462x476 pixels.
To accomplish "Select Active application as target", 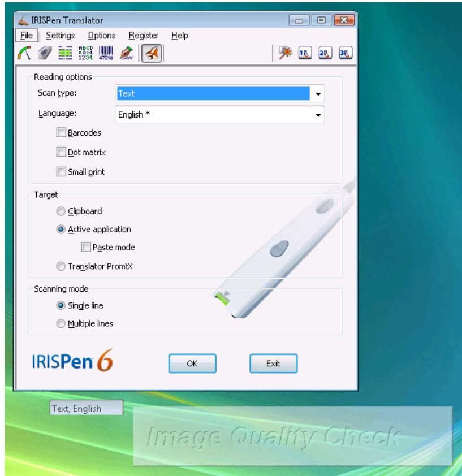I will pos(61,229).
